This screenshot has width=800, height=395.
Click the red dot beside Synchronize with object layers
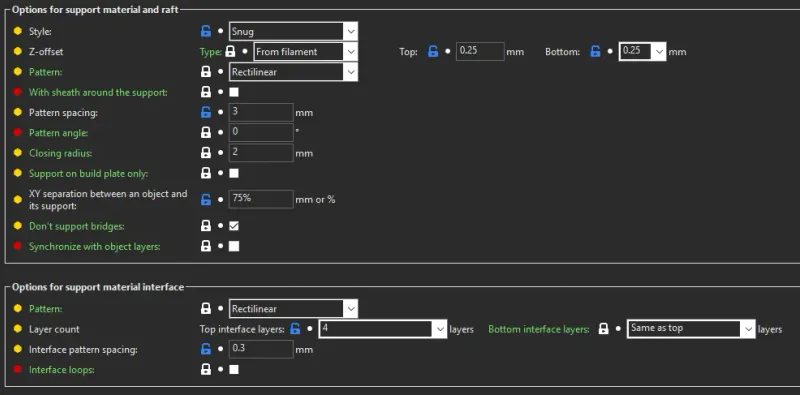point(18,246)
